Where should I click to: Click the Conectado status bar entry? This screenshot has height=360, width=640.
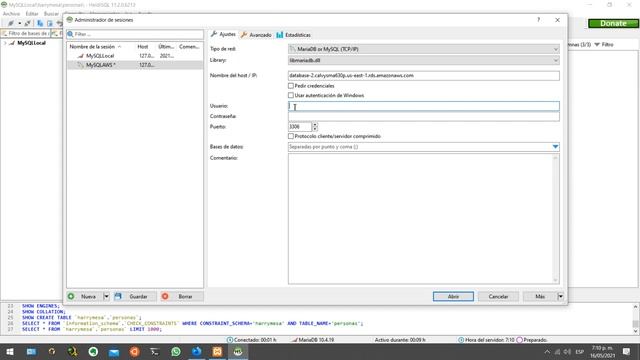[251, 340]
